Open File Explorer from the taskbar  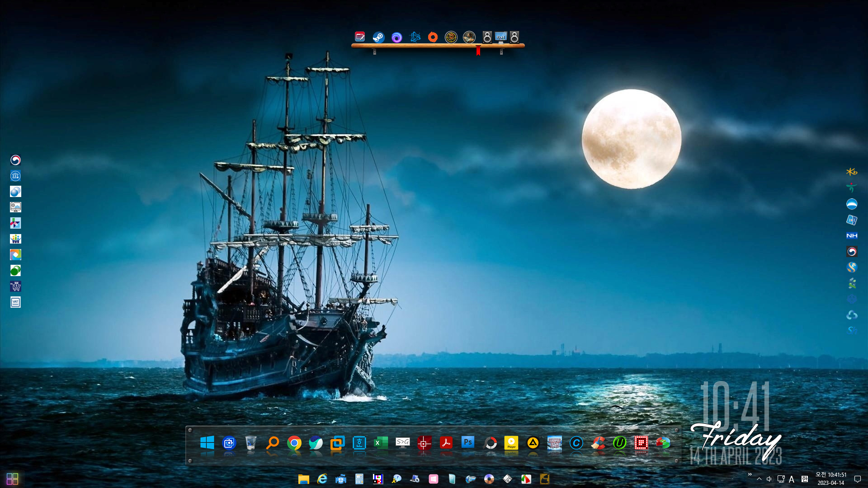[303, 479]
